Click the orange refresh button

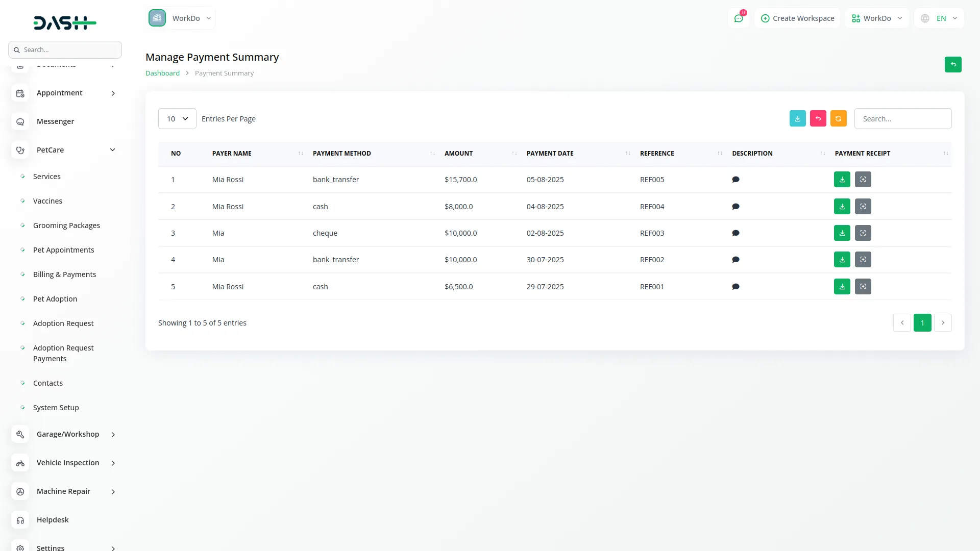(838, 118)
